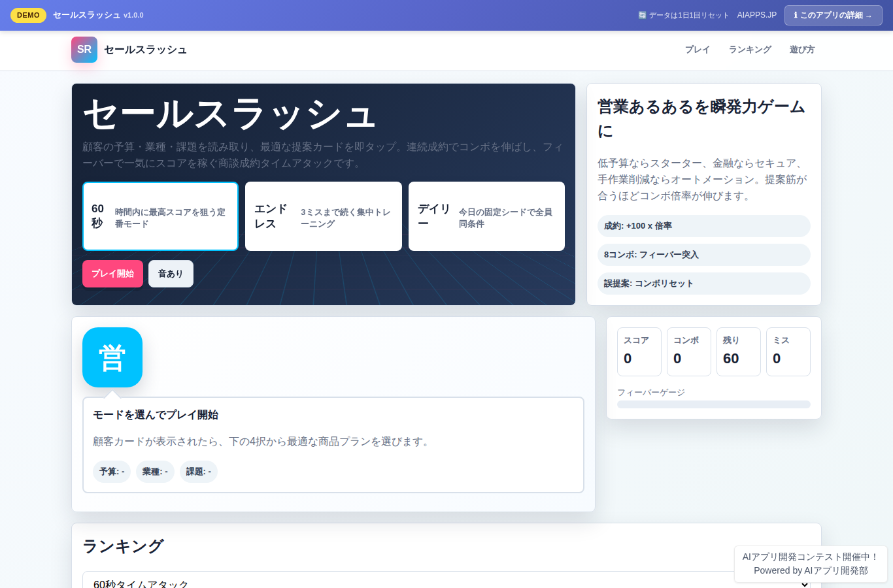This screenshot has width=893, height=588.
Task: Click the 誤提案: コンボリセット pill
Action: click(704, 284)
